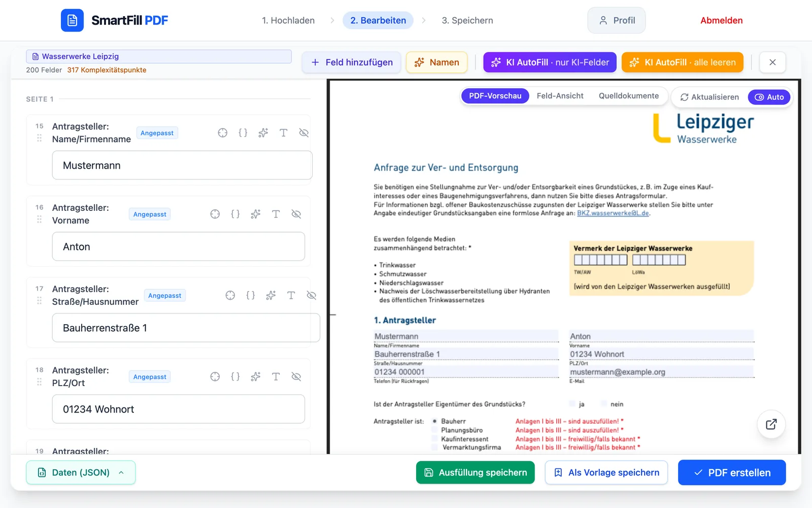812x508 pixels.
Task: Go to step 1. Hochladen
Action: click(x=288, y=20)
